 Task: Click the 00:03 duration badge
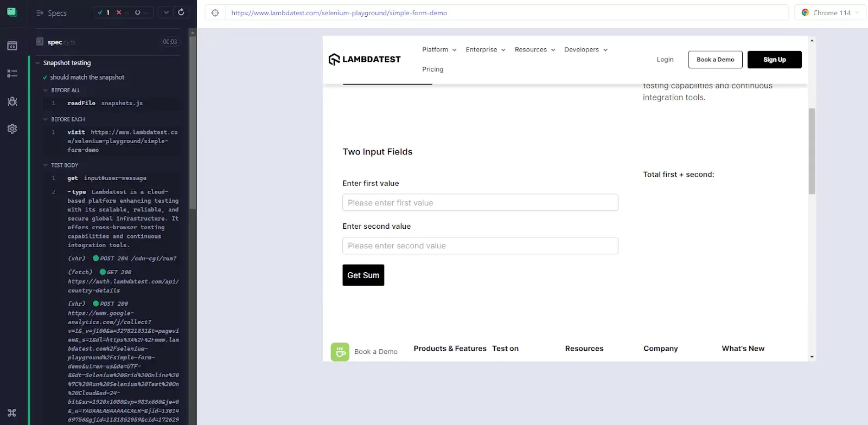click(x=170, y=42)
